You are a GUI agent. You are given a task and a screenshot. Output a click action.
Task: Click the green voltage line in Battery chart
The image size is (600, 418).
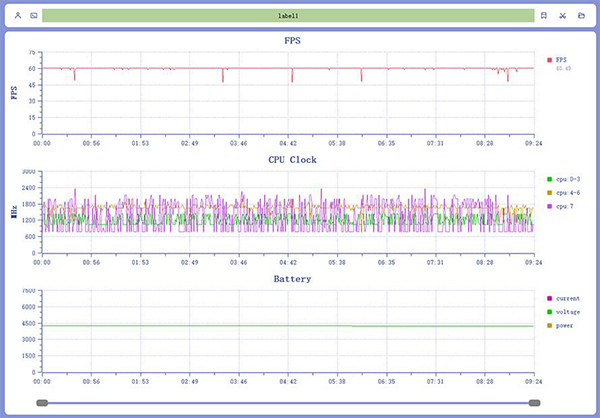click(x=200, y=326)
